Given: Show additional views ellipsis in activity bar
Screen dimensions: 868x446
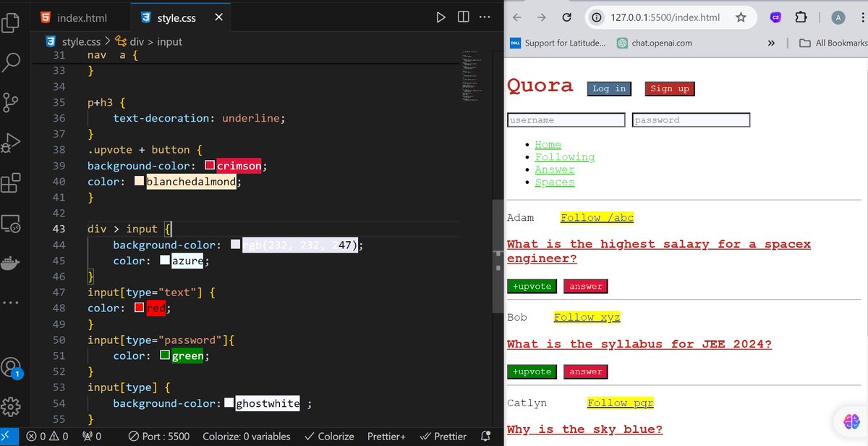Looking at the screenshot, I should point(11,302).
